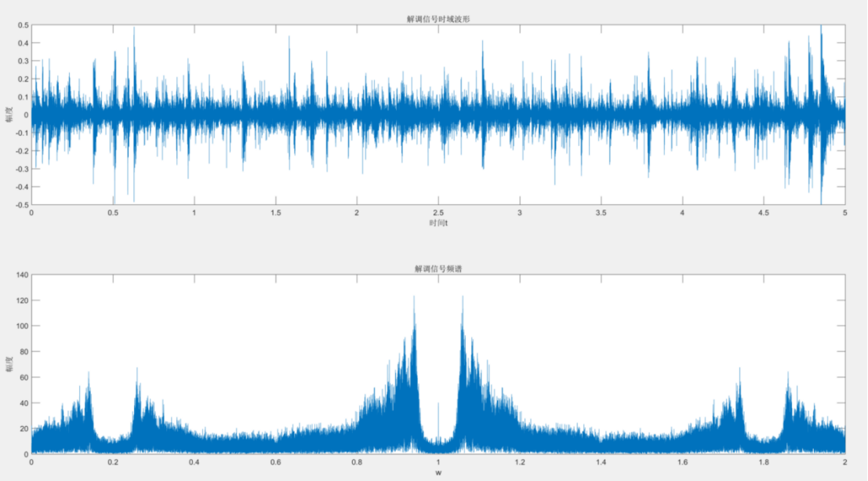The image size is (868, 481).
Task: Click y-tick -0.3 on the time-domain plot
Action: pos(22,169)
